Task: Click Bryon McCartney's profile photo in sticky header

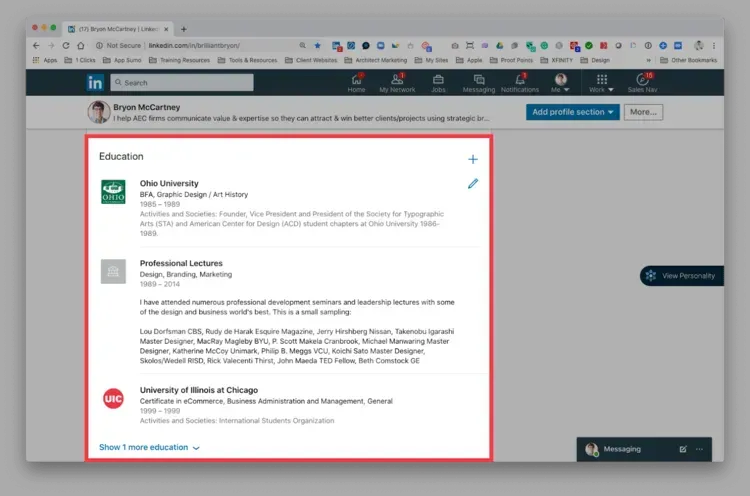Action: [99, 112]
